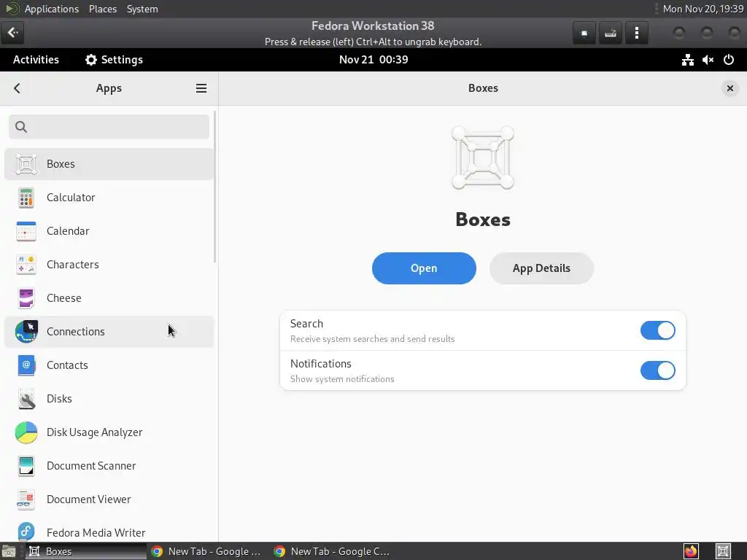
Task: Click the VM viewer keyboard button
Action: pos(611,33)
